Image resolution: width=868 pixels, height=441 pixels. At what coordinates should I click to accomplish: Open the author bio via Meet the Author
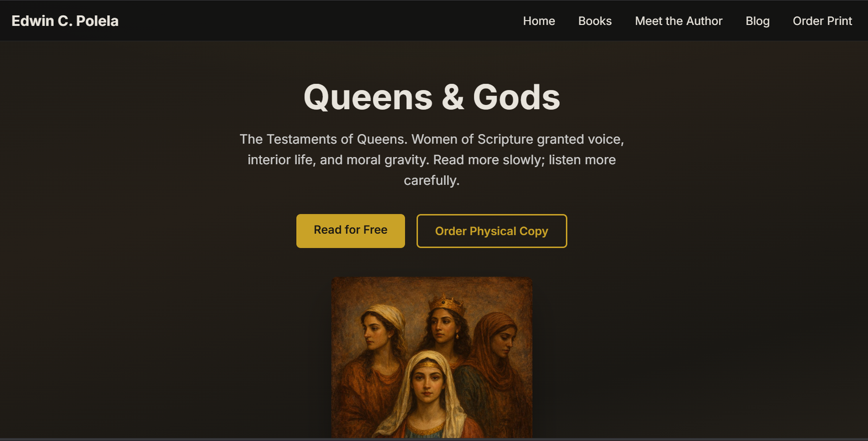coord(679,21)
